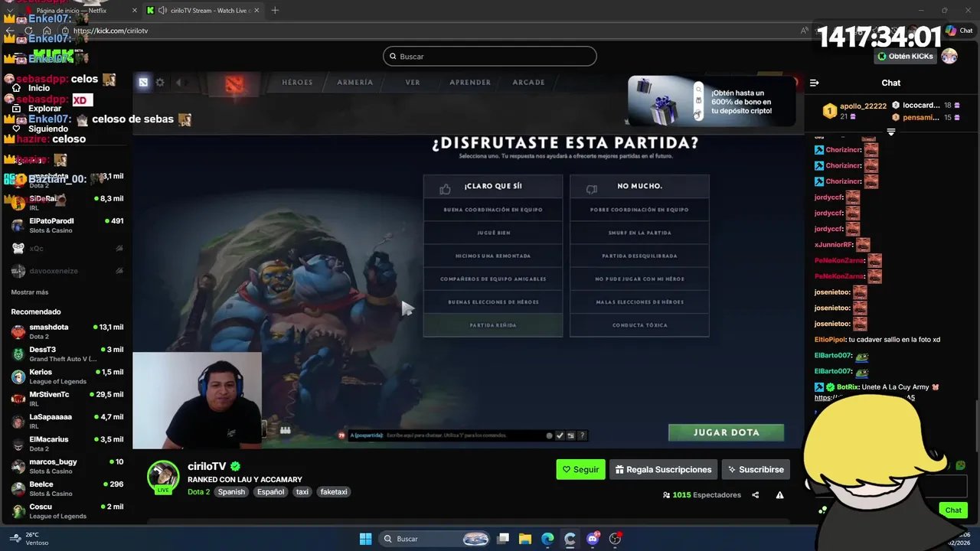This screenshot has height=551, width=980.
Task: Open Dota settings gear icon
Action: coord(160,83)
